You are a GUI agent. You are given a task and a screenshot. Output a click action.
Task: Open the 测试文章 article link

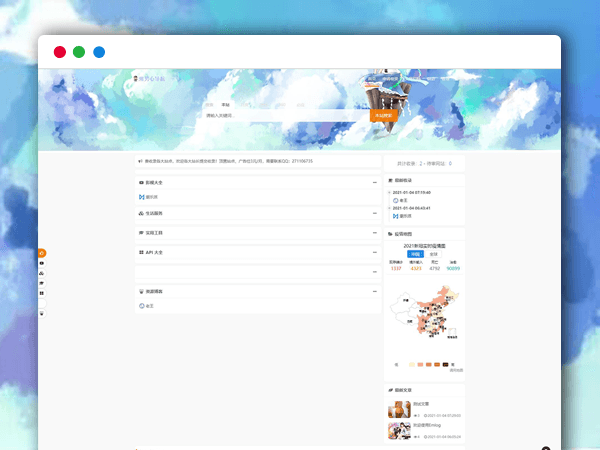click(x=420, y=404)
